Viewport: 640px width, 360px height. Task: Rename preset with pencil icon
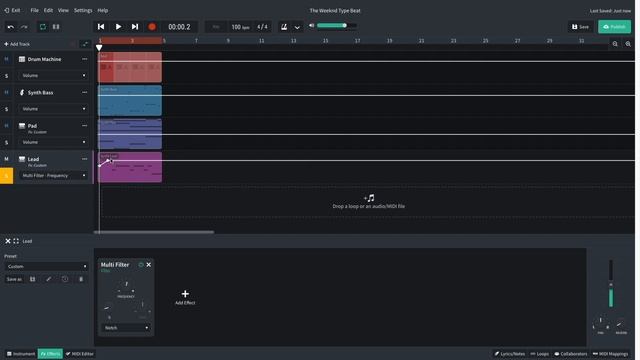pyautogui.click(x=49, y=279)
